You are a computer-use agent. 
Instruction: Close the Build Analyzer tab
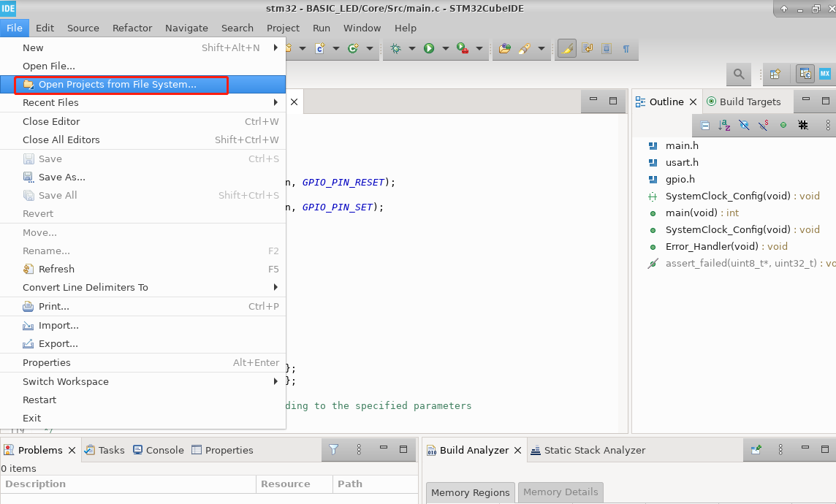point(517,450)
